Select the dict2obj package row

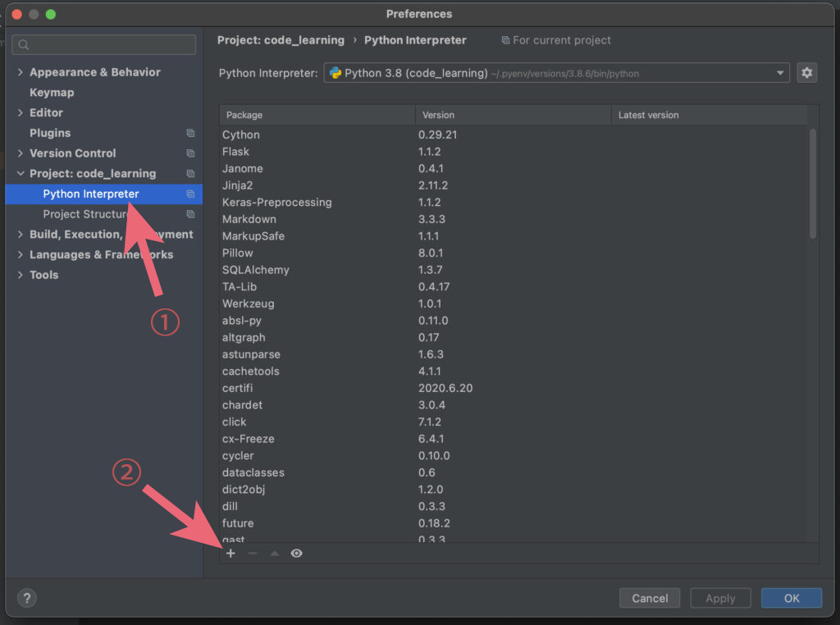click(514, 490)
